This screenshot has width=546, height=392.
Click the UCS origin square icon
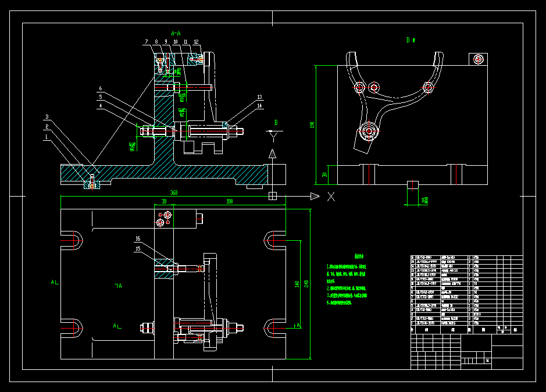[x=273, y=196]
